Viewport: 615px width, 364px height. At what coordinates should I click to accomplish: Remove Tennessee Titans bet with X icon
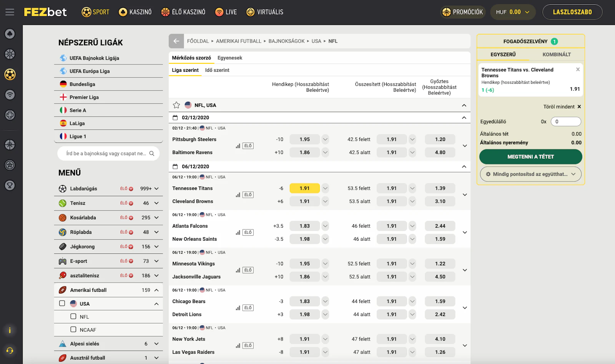point(578,69)
